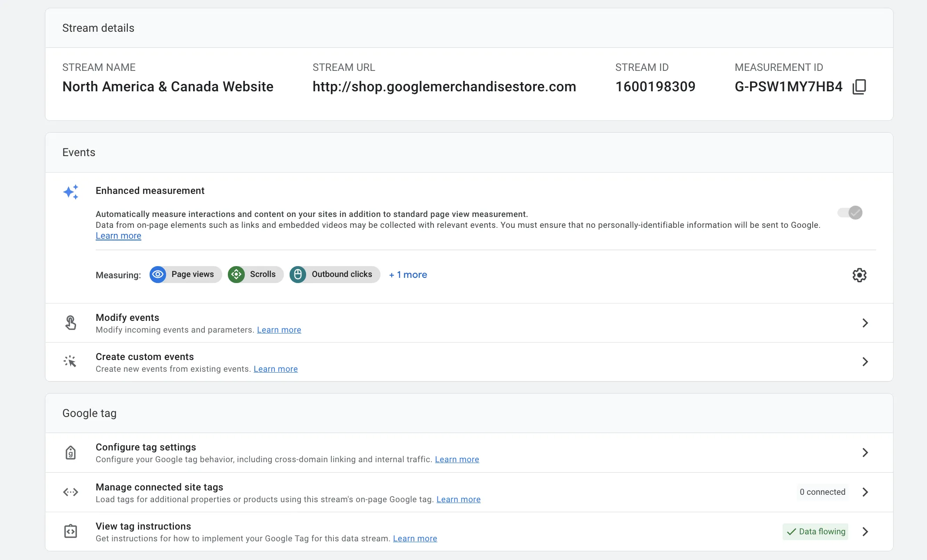Click the connected site tags code icon
The height and width of the screenshot is (560, 927).
point(70,492)
